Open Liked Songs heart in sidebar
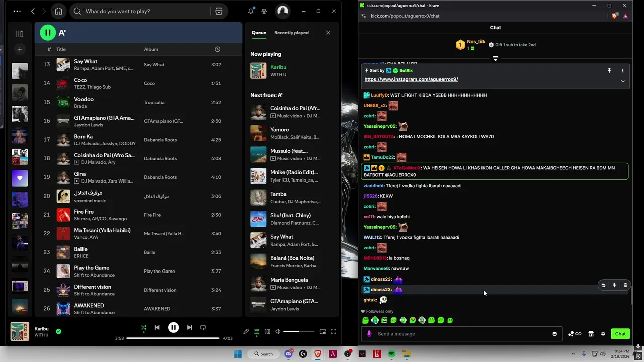 pos(20,178)
